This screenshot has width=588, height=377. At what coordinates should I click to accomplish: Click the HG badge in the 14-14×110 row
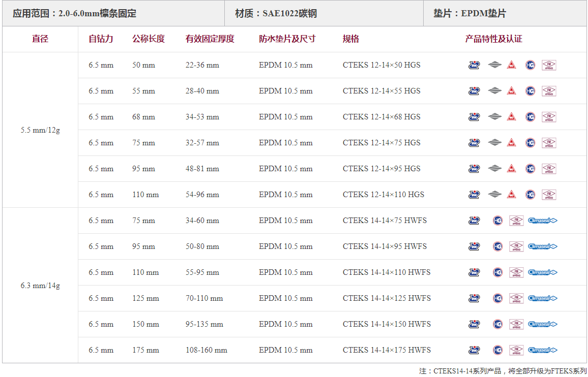point(497,272)
